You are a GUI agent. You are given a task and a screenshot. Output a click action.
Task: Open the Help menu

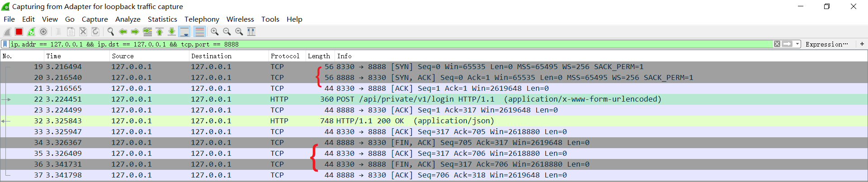click(x=294, y=19)
